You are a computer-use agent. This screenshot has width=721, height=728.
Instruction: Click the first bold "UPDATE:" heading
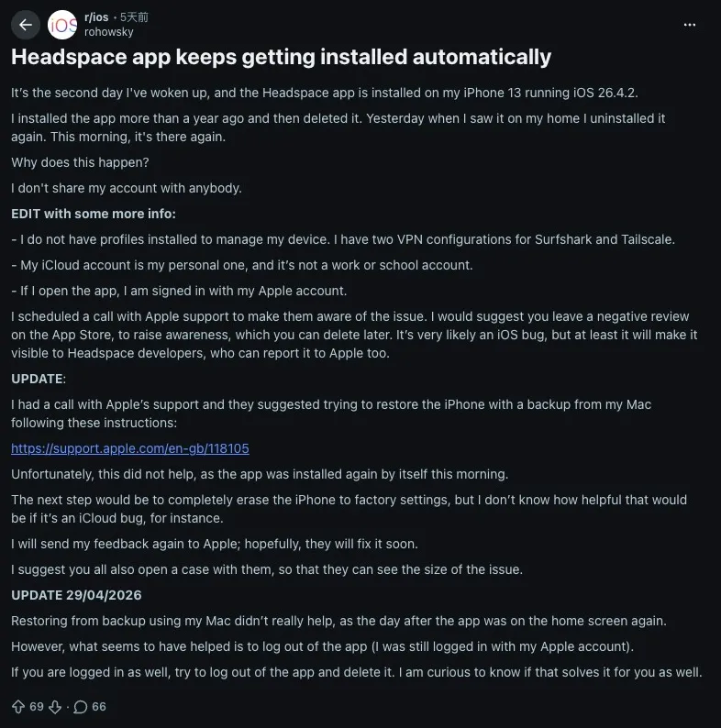[x=37, y=379]
